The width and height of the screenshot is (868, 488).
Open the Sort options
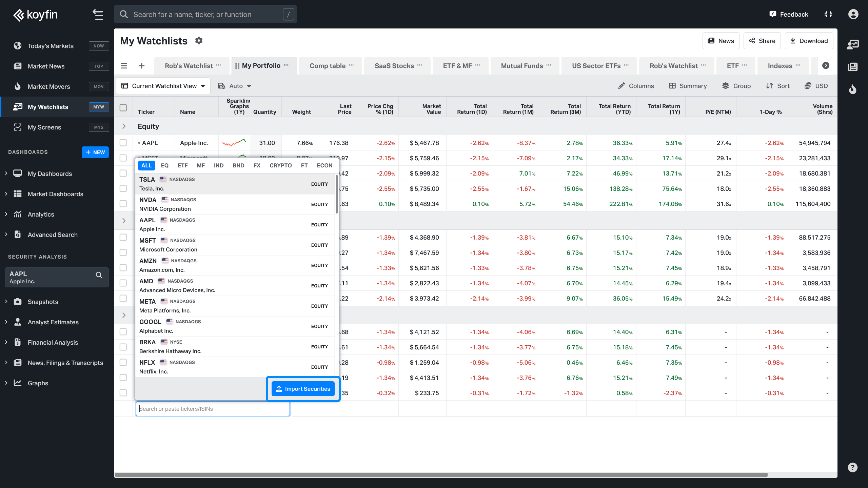pos(778,86)
